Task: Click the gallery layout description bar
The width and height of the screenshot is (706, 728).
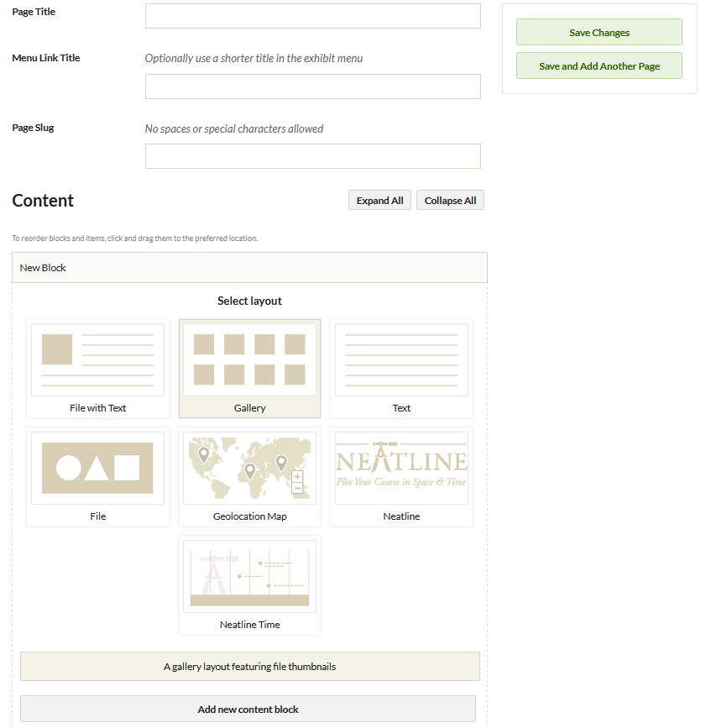Action: coord(249,666)
